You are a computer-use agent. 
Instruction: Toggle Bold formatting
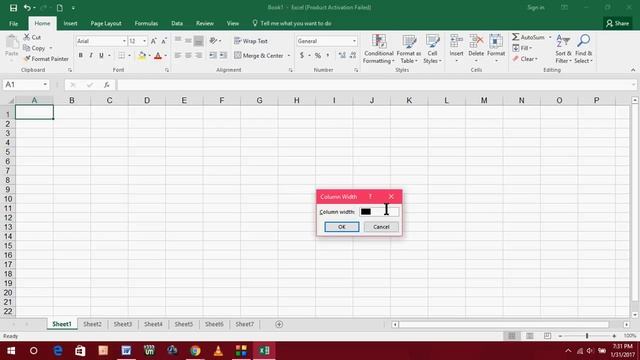point(80,55)
